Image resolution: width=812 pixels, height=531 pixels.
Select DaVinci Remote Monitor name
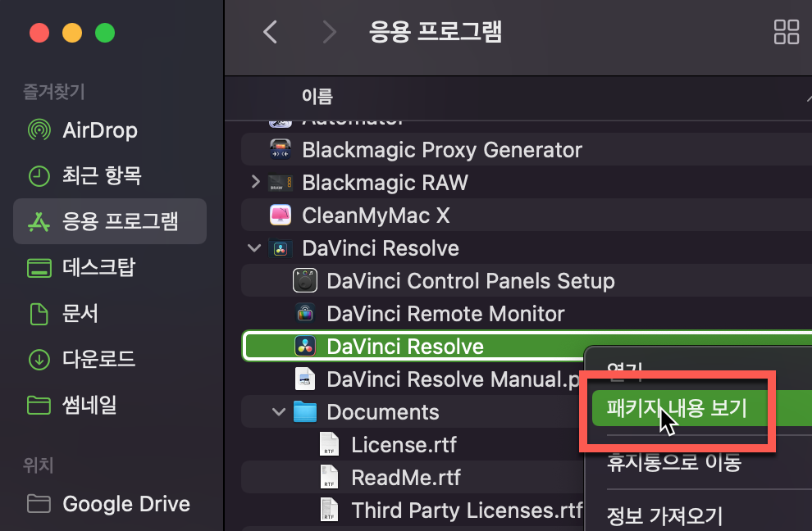[446, 314]
